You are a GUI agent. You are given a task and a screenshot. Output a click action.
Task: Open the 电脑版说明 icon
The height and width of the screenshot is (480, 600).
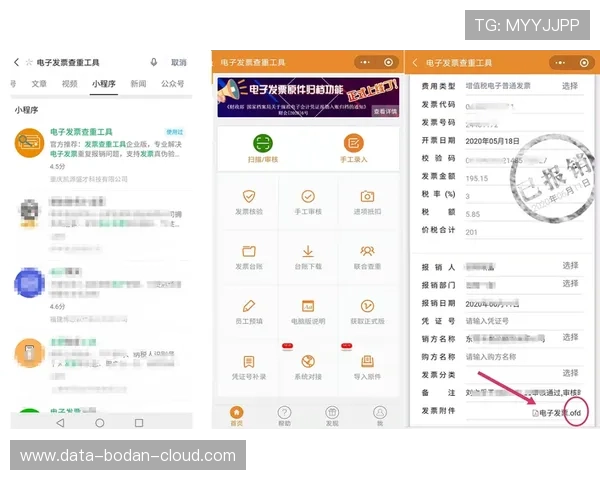308,306
